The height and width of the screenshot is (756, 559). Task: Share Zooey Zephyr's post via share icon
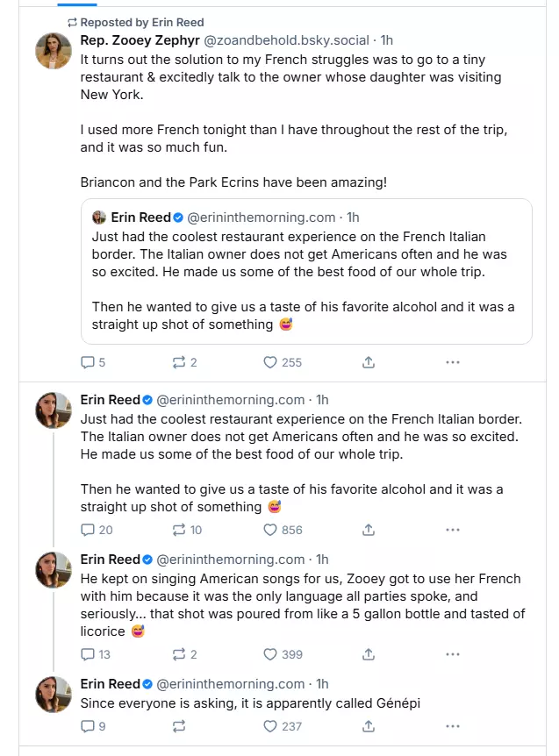click(x=369, y=362)
